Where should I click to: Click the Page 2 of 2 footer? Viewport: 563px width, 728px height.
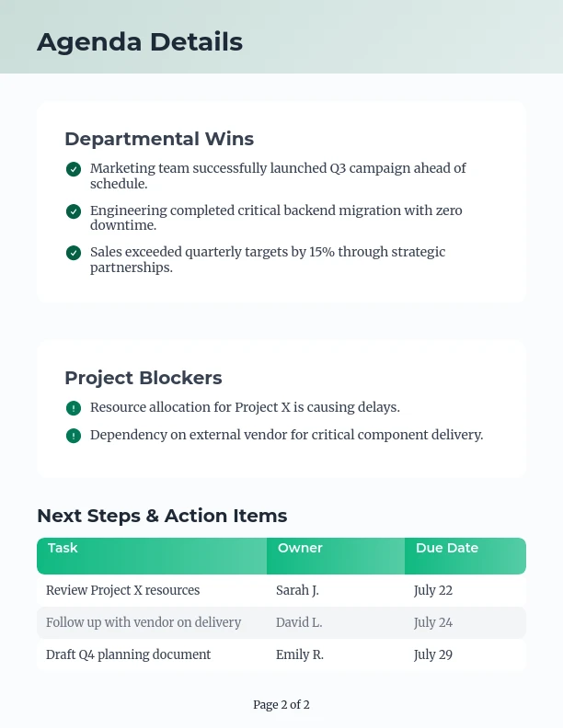pyautogui.click(x=281, y=705)
